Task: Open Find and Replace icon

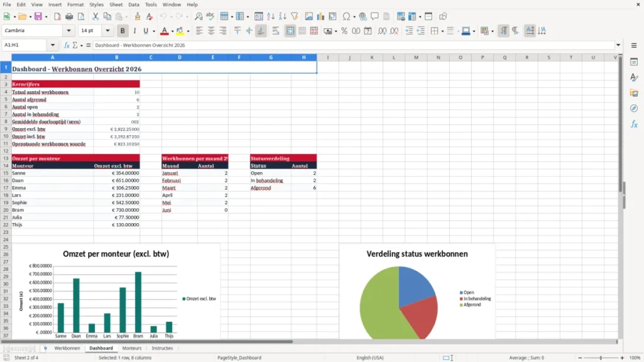Action: (198, 16)
